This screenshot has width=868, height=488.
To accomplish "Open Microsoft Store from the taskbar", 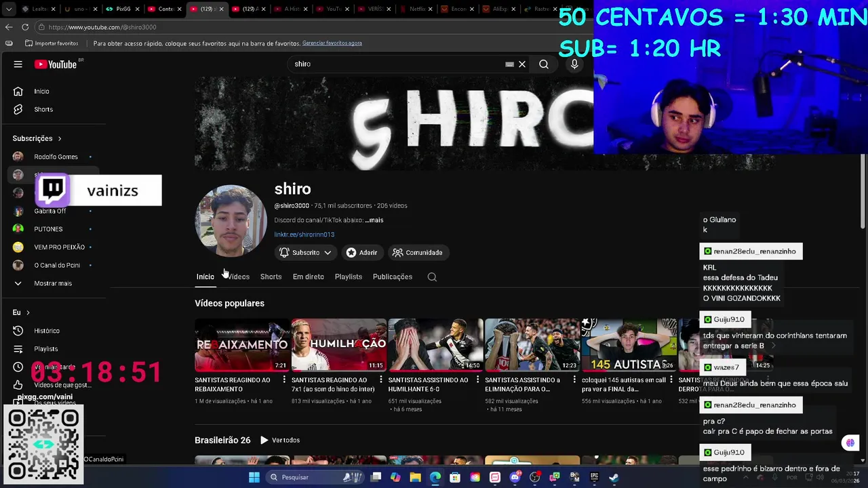I will [x=455, y=477].
